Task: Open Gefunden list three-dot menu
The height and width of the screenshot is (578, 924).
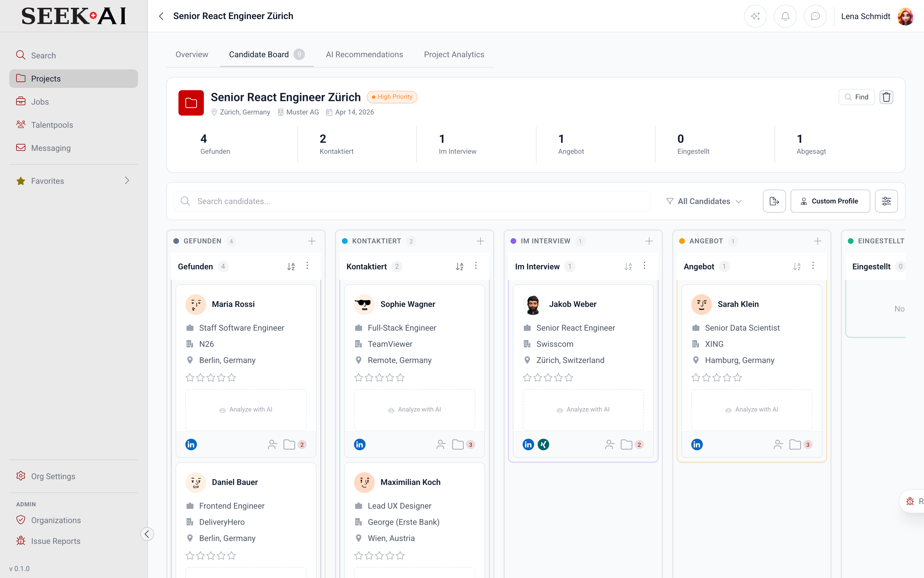Action: click(x=307, y=266)
